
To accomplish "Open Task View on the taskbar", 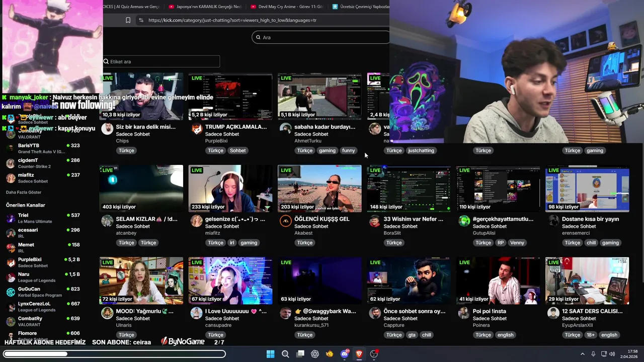I will pos(300,354).
